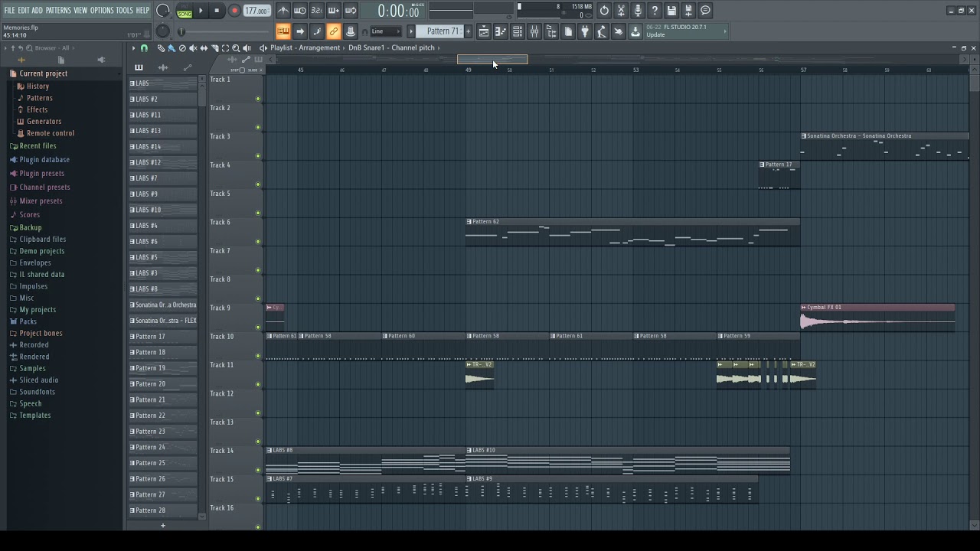980x551 pixels.
Task: Select the playlist Zoom tool
Action: coord(236,48)
